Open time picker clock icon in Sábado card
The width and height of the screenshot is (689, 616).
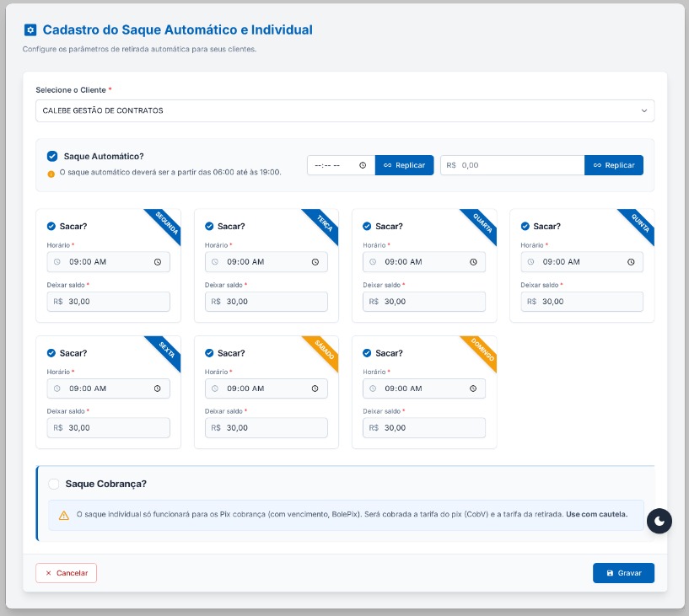click(315, 388)
